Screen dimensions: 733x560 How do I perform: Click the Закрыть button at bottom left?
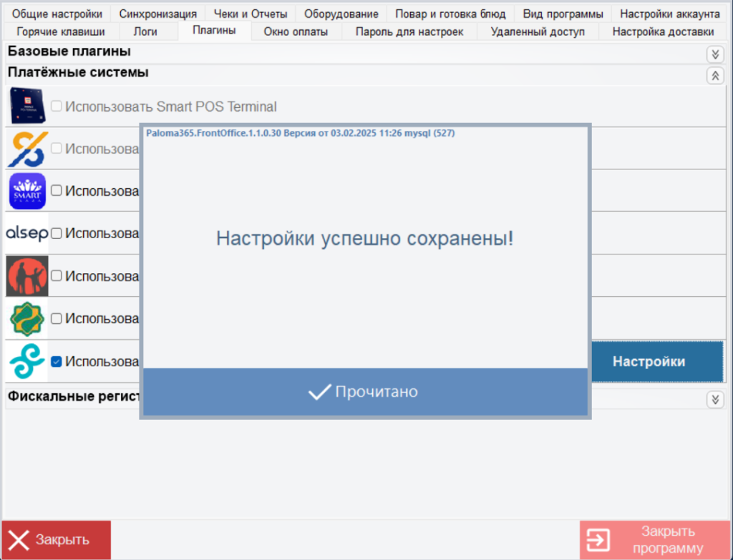pos(55,539)
